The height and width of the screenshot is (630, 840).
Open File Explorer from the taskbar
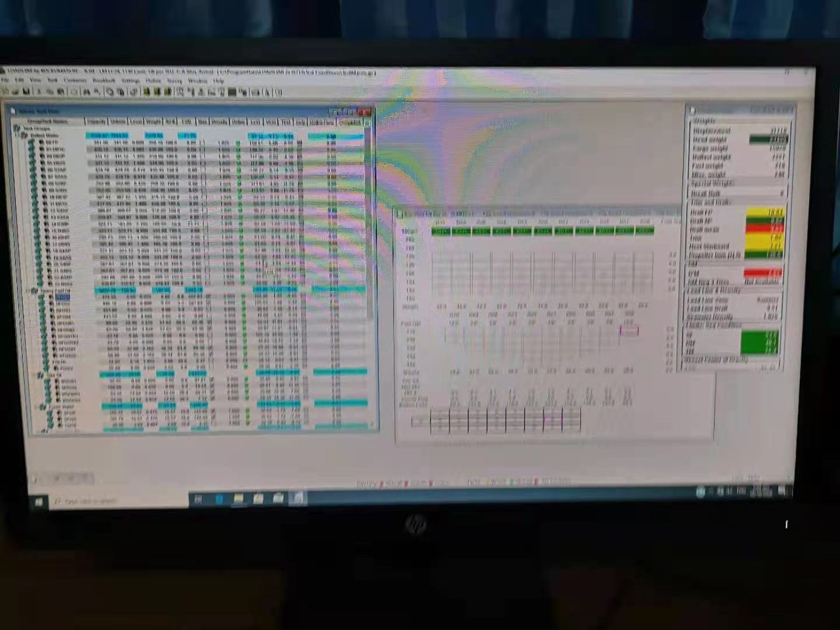(239, 499)
